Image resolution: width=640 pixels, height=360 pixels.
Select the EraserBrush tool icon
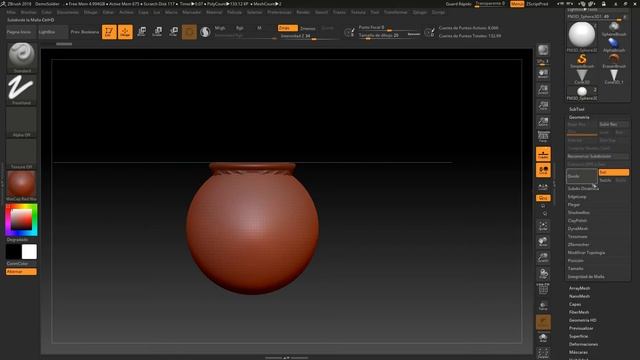[614, 60]
